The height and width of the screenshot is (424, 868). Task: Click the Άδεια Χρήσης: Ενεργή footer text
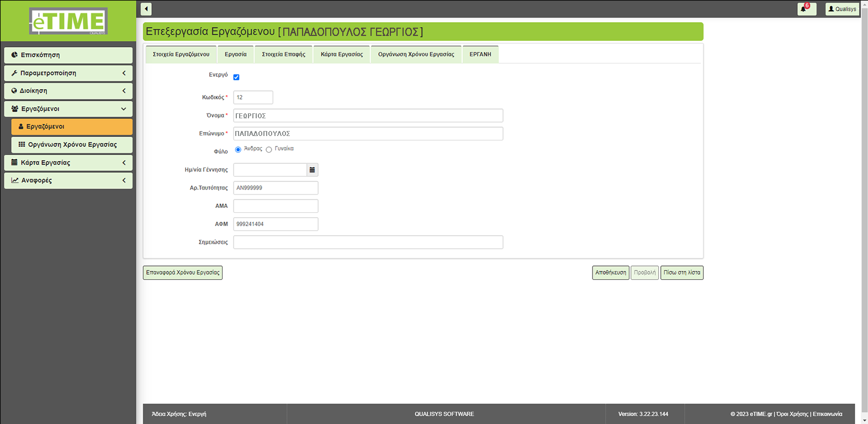(x=179, y=414)
